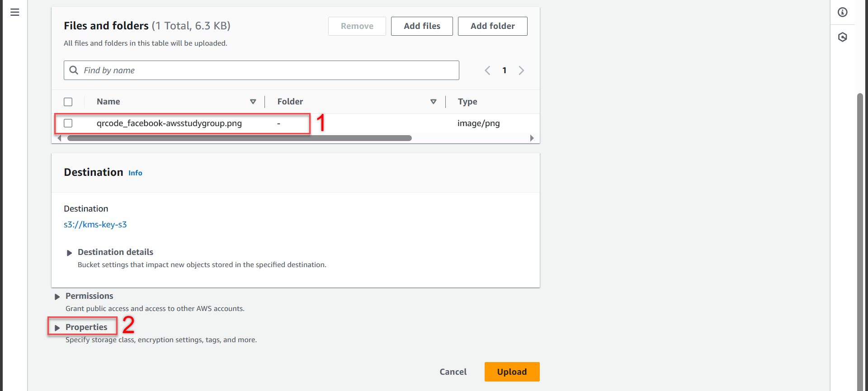The width and height of the screenshot is (868, 391).
Task: Click the Add files button
Action: [x=421, y=26]
